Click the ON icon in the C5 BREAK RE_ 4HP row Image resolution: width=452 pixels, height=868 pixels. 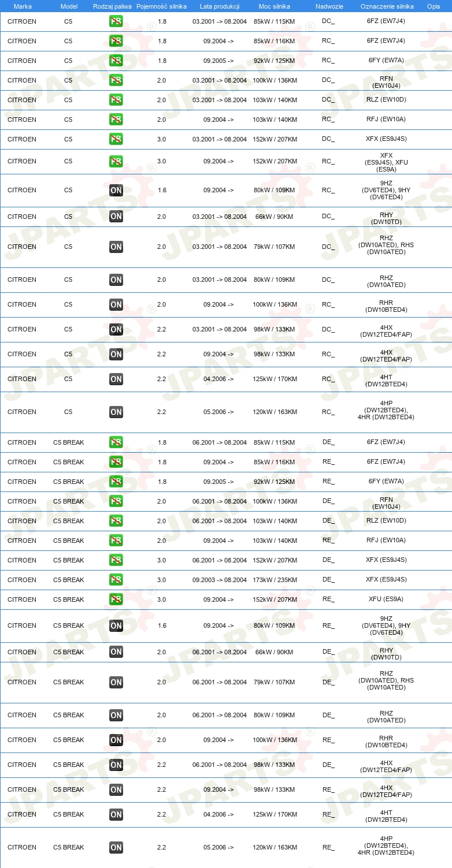click(x=116, y=847)
